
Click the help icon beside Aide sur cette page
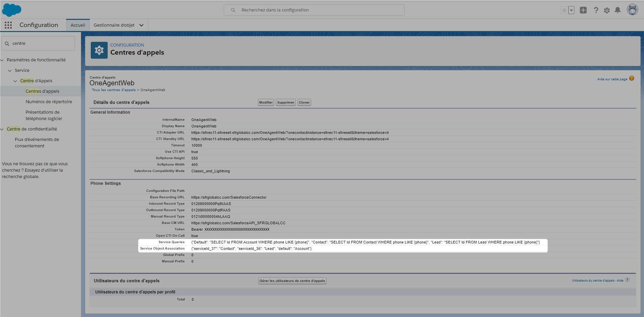point(632,79)
